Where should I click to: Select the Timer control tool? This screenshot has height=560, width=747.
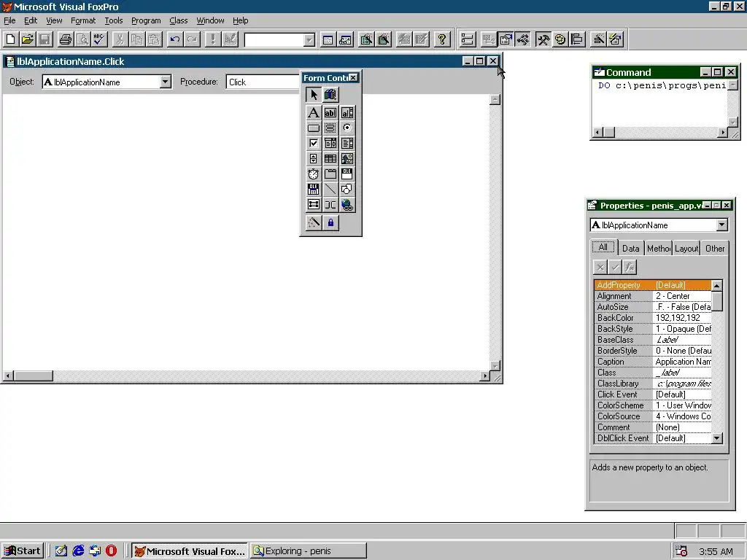[x=314, y=174]
